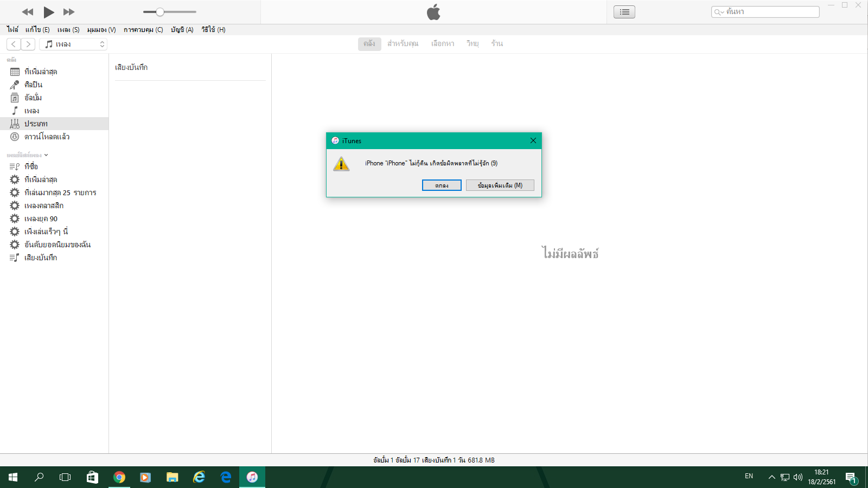Open the บัญชี (A) menu
Image resolution: width=868 pixels, height=488 pixels.
[182, 30]
